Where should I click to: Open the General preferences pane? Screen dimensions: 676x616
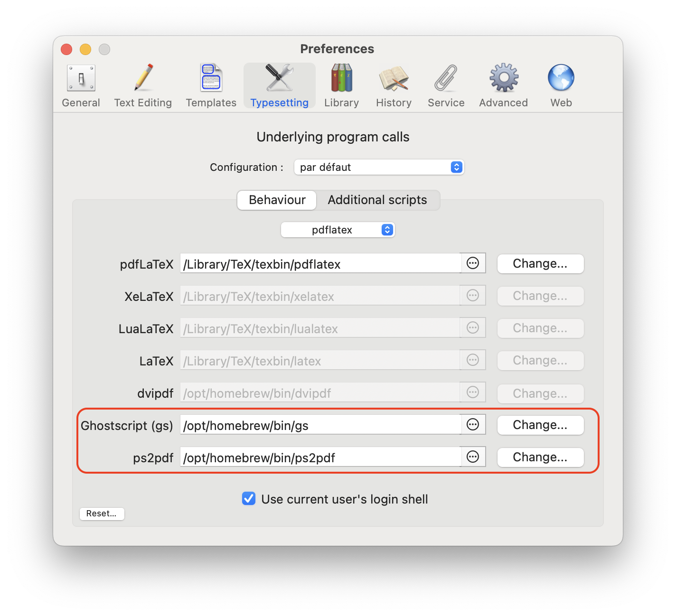[x=81, y=86]
